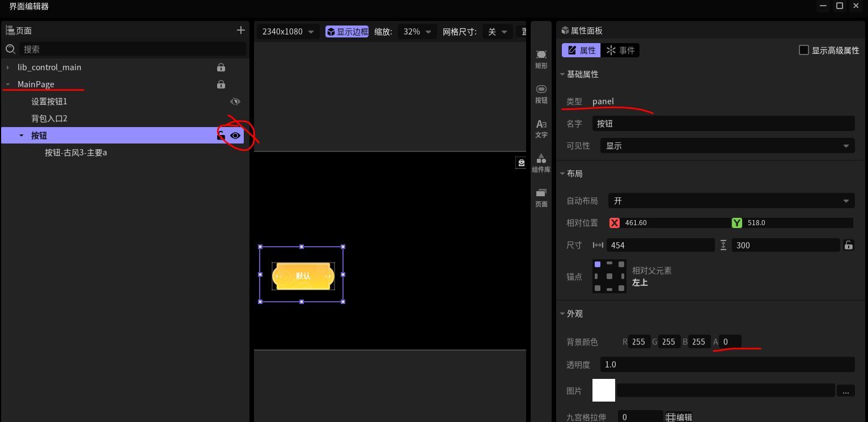This screenshot has width=868, height=422.
Task: Toggle size aspect ratio lock icon
Action: [849, 245]
